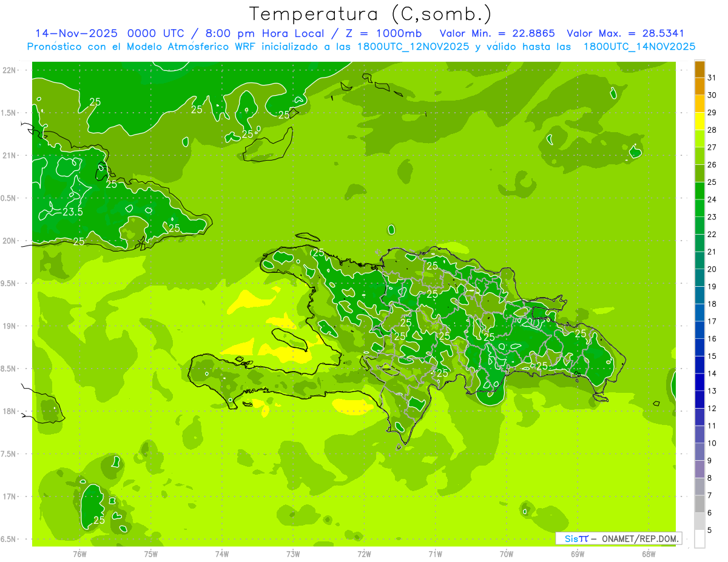
Task: Click the legend value 25
Action: click(712, 182)
